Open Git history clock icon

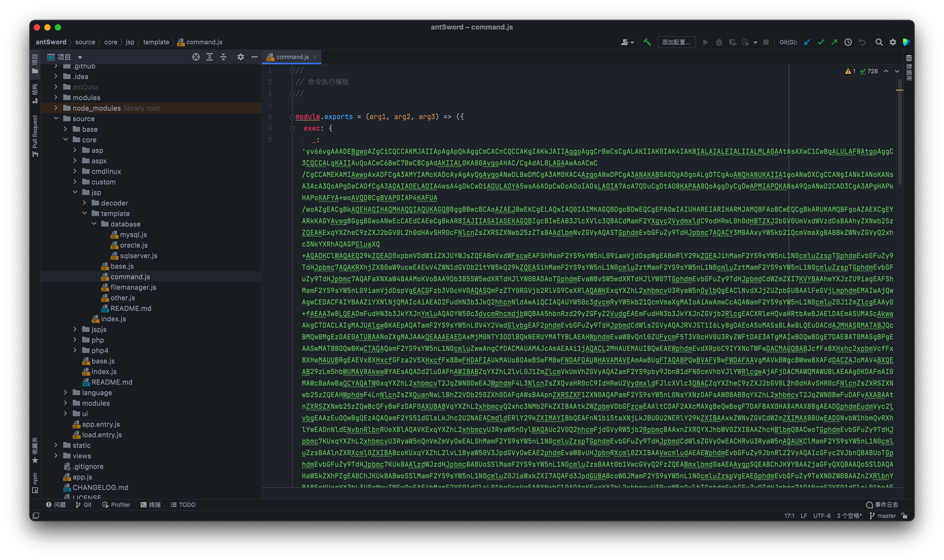click(x=848, y=42)
